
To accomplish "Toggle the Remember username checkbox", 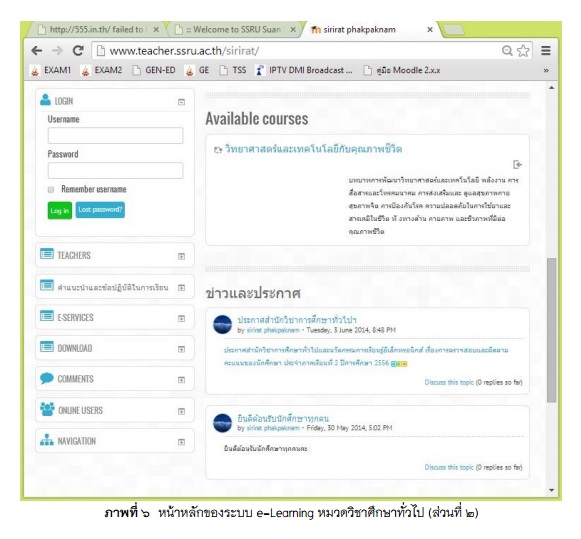I will tap(51, 190).
